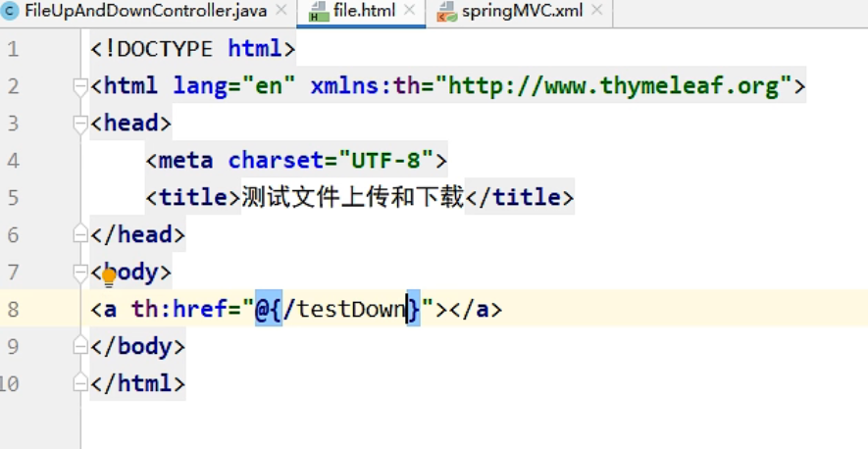The height and width of the screenshot is (449, 868).
Task: Close the file.html tab
Action: click(410, 11)
